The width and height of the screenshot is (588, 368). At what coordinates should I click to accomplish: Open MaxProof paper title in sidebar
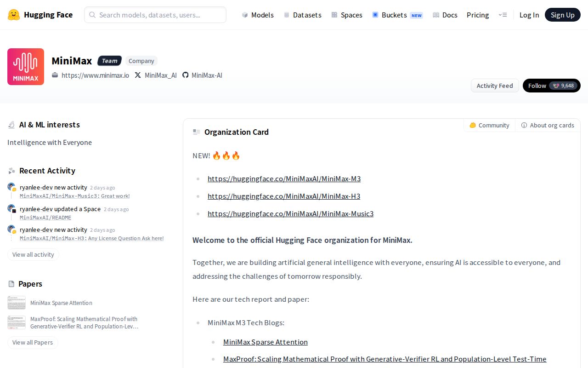(85, 322)
